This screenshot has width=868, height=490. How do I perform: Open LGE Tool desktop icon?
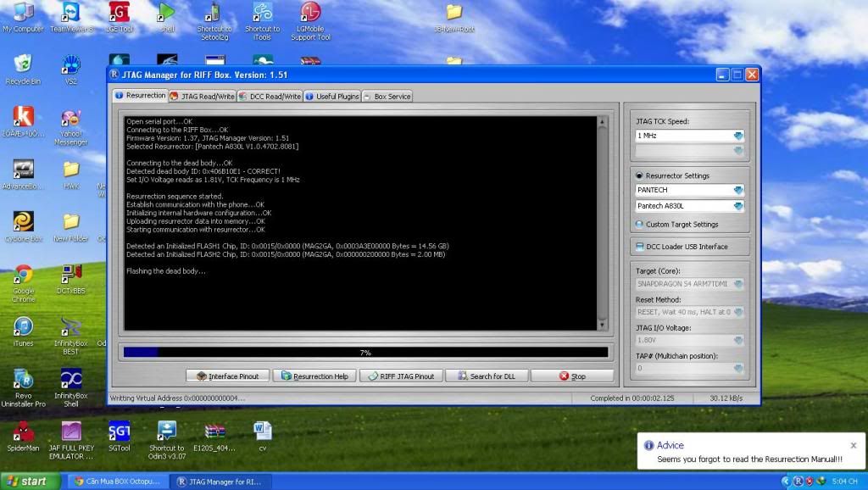119,17
